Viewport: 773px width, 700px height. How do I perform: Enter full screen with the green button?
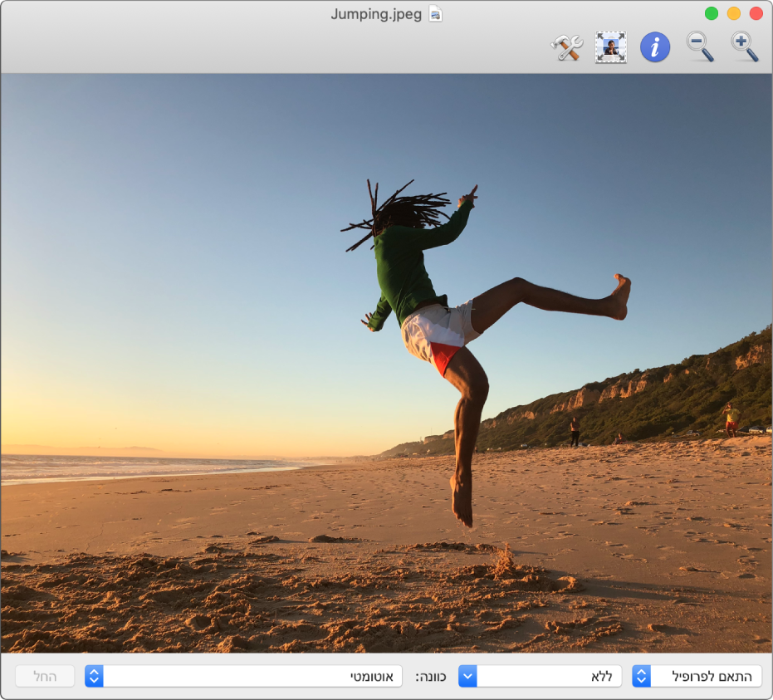click(x=712, y=13)
